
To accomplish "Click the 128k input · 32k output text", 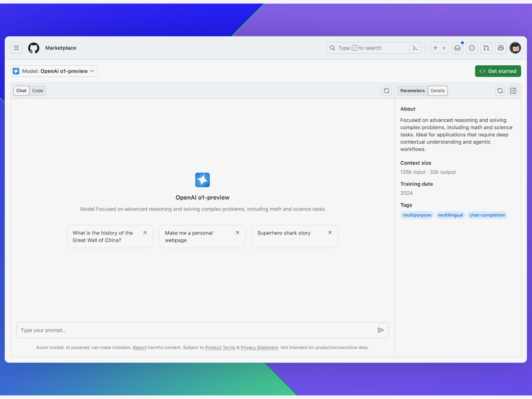I will coord(428,172).
